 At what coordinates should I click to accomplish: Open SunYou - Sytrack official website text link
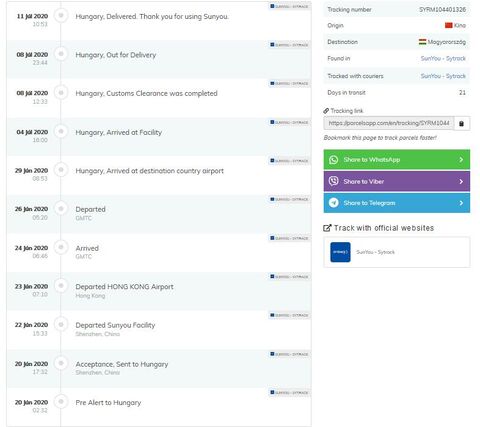coord(375,252)
